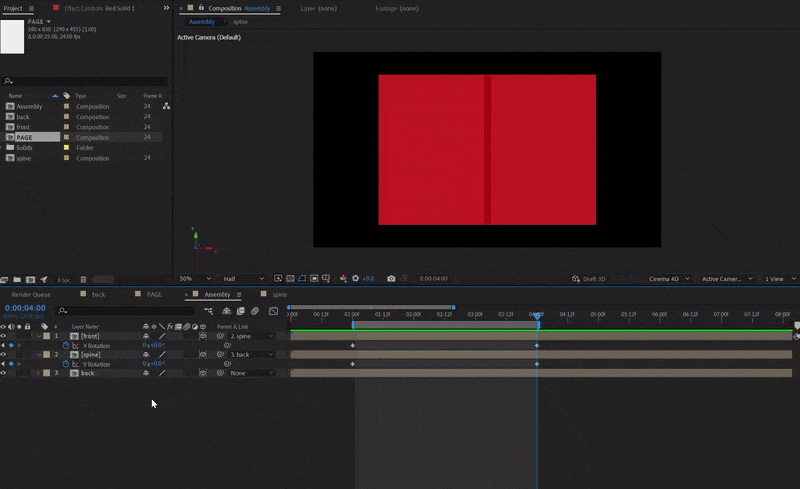This screenshot has height=489, width=800.
Task: Create a new composition from project panel icon
Action: pos(31,280)
